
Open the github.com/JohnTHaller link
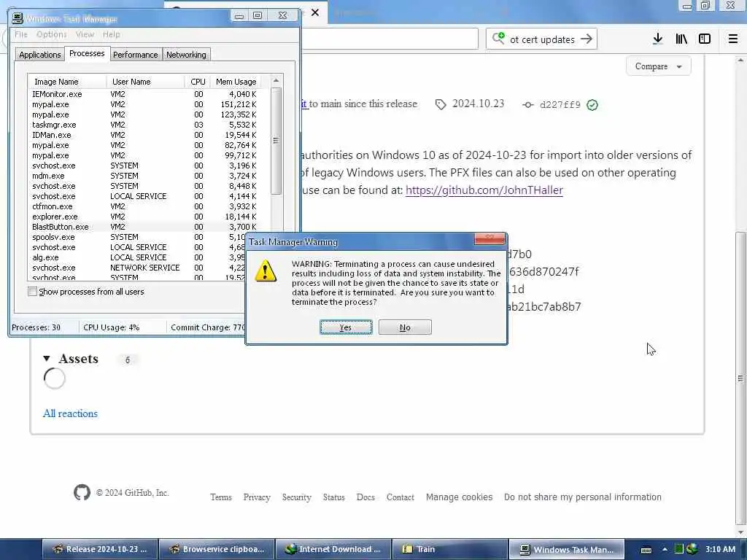484,190
